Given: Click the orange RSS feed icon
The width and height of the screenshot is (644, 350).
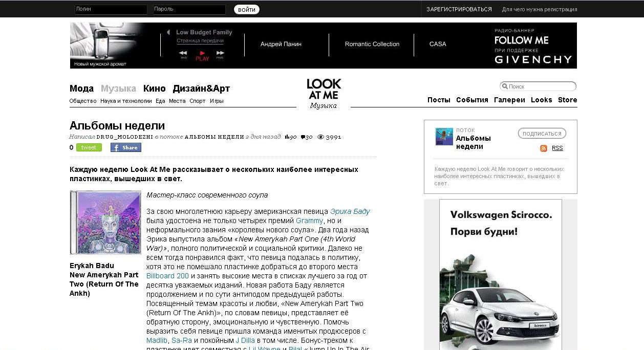Looking at the screenshot, I should 544,148.
